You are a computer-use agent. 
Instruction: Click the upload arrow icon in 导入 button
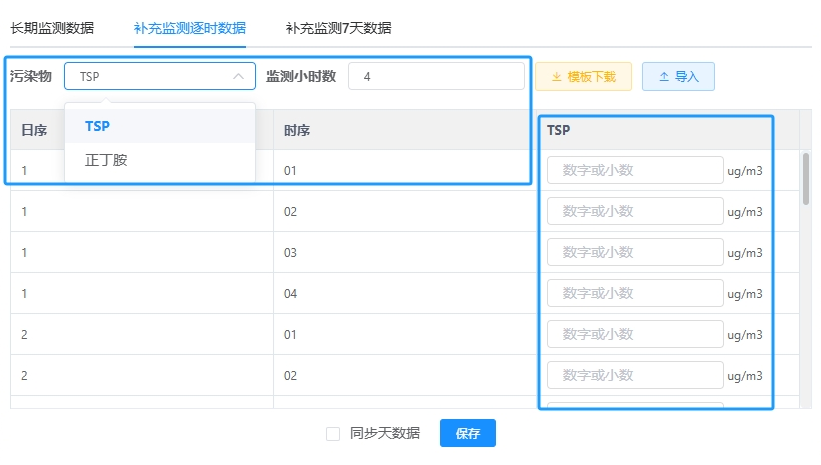pyautogui.click(x=664, y=77)
